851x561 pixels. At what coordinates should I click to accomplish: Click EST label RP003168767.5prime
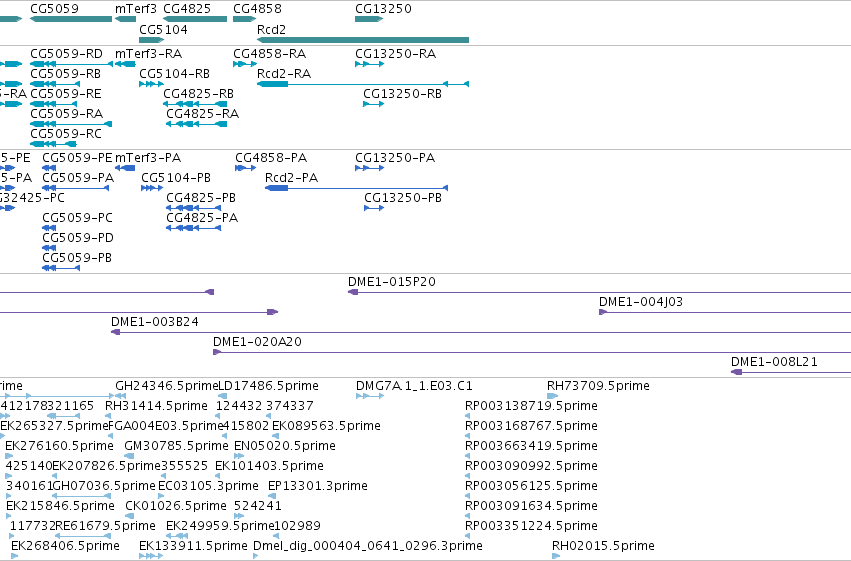(x=531, y=426)
